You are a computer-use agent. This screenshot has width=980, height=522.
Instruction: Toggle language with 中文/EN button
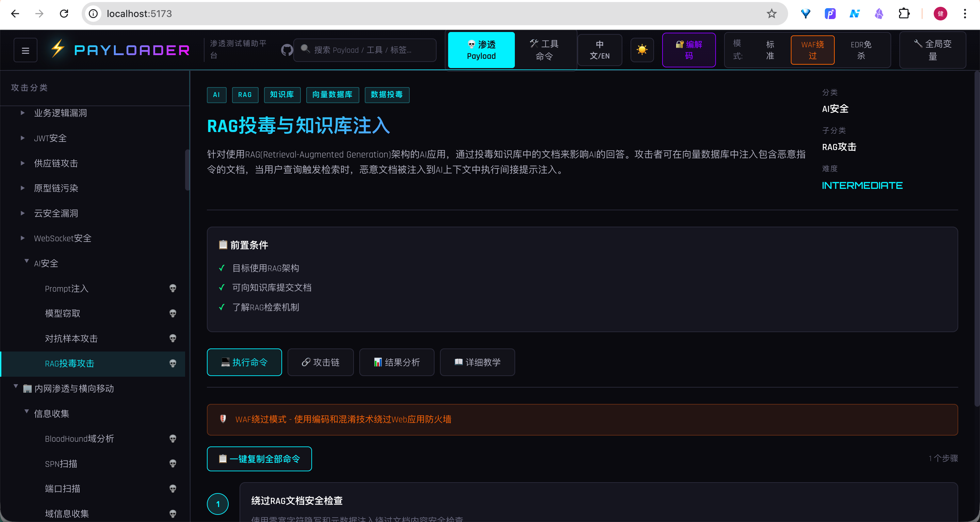tap(599, 50)
